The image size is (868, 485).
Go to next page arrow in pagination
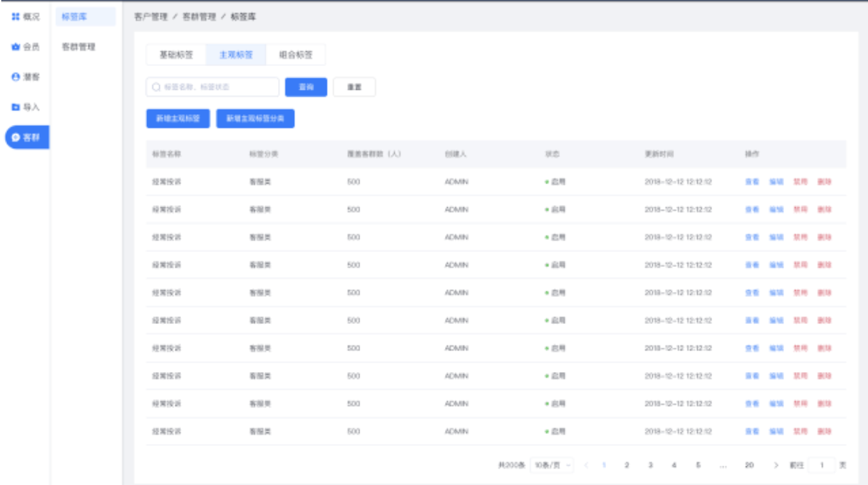(x=776, y=465)
